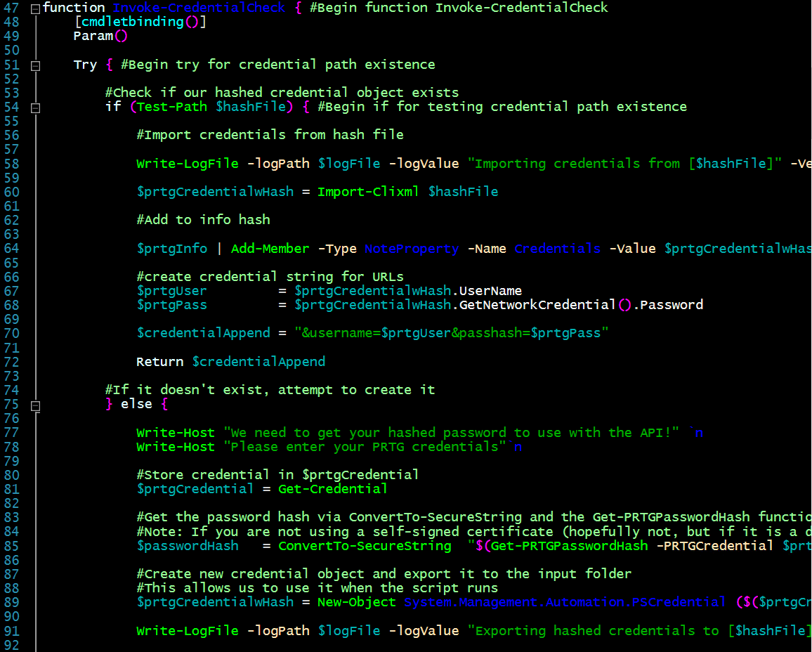The width and height of the screenshot is (812, 652).
Task: Select the NoteProperty keyword on line 64
Action: (412, 248)
